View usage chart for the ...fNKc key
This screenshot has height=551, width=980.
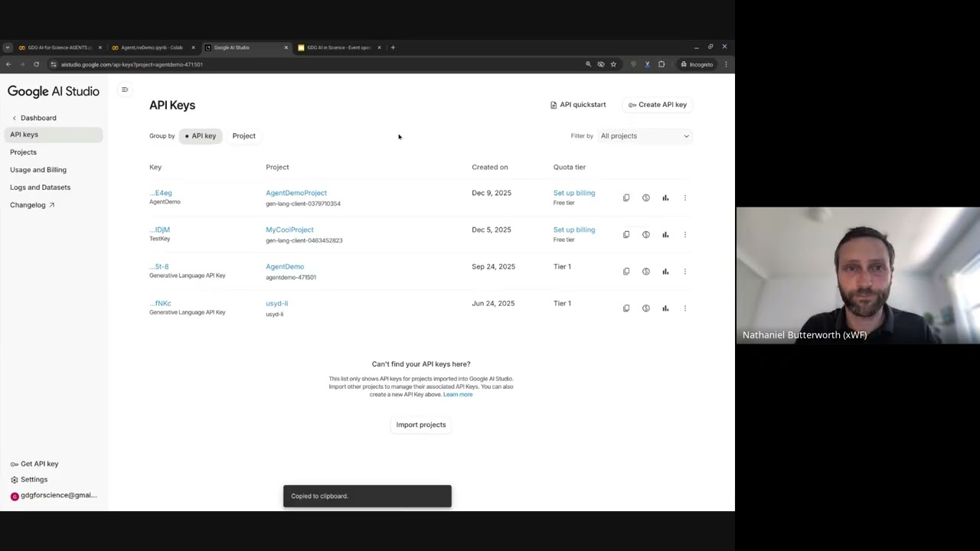665,308
